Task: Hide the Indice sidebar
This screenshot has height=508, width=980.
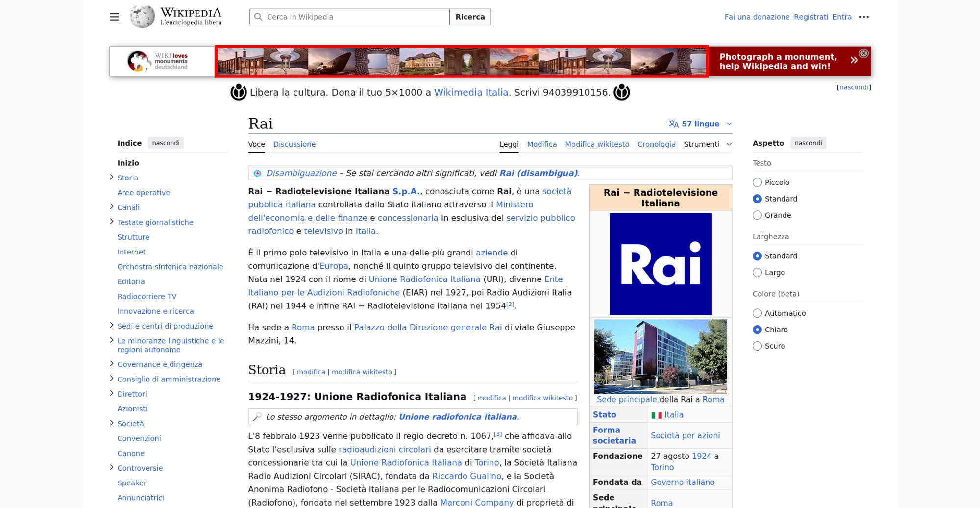Action: coord(166,143)
